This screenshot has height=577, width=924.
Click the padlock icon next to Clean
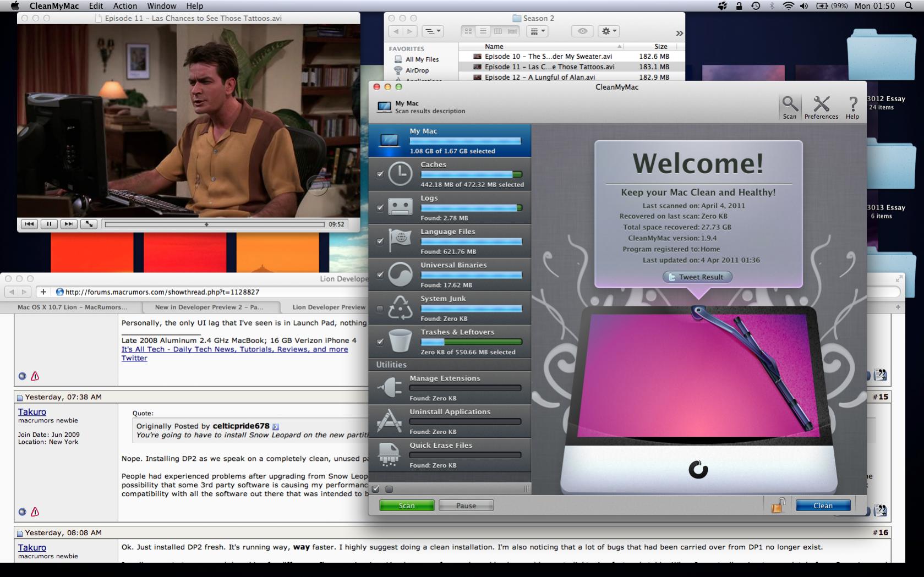click(778, 505)
